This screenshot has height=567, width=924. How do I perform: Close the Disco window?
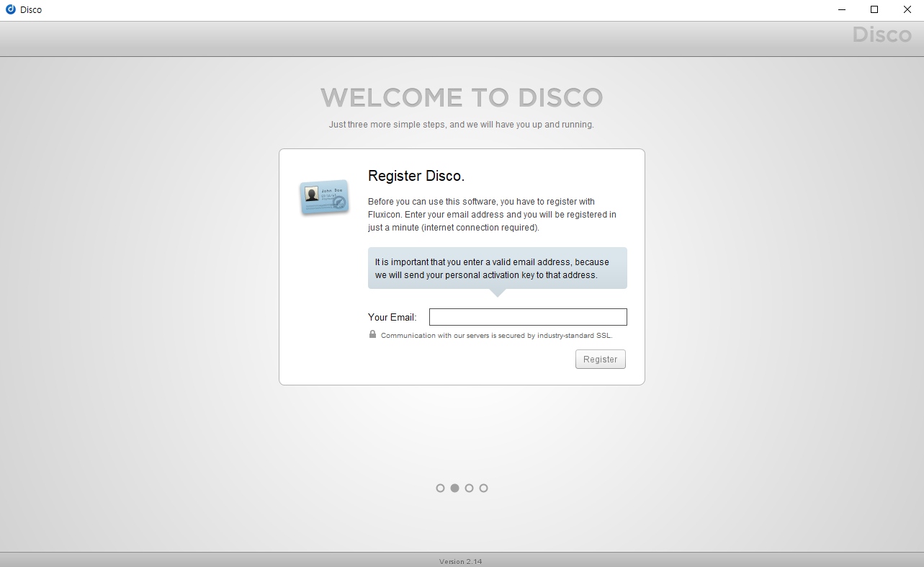907,9
